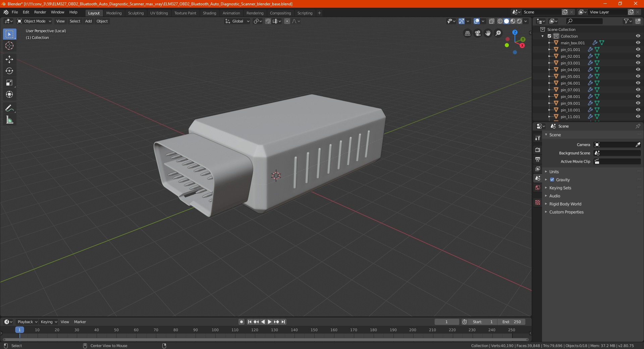Click the current frame number field

pyautogui.click(x=446, y=322)
